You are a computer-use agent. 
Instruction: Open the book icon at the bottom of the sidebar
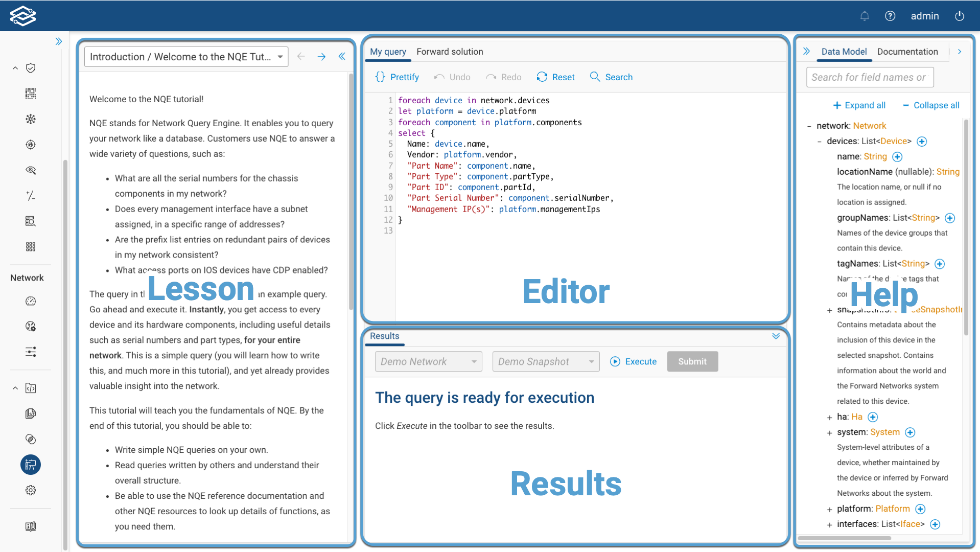click(x=31, y=526)
